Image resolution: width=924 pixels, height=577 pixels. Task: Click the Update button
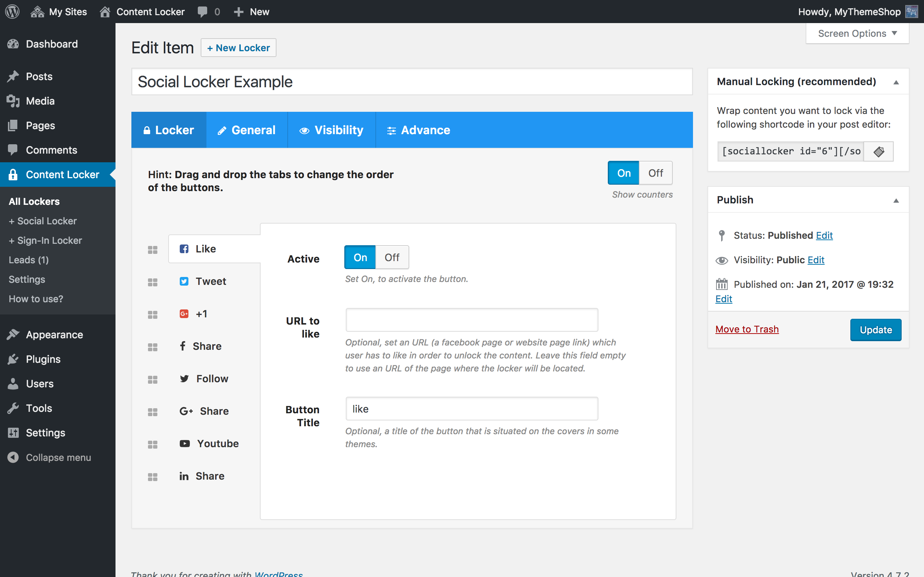pos(876,330)
